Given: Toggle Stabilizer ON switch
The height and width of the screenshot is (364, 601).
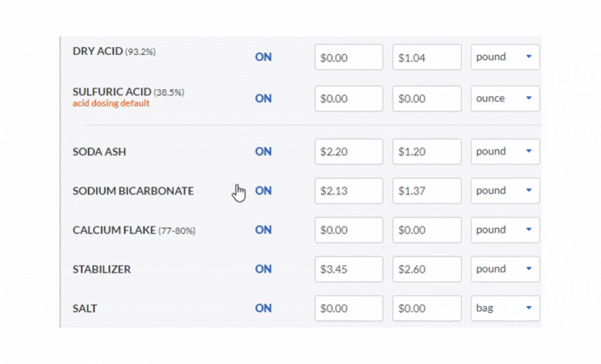Looking at the screenshot, I should 263,269.
